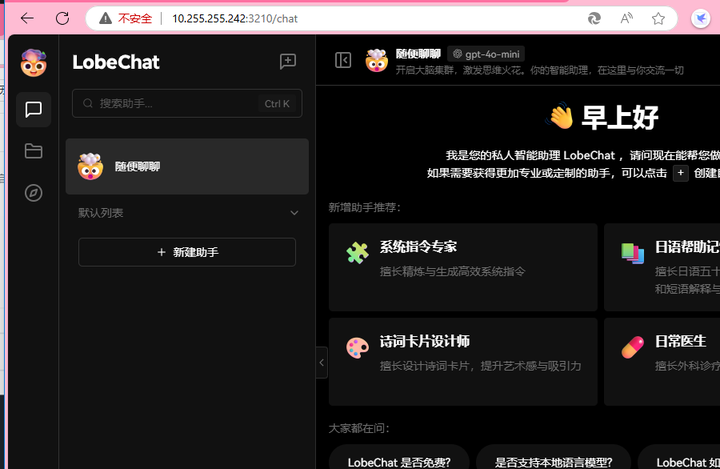Image resolution: width=720 pixels, height=469 pixels.
Task: Click the 默认列表 group label
Action: (101, 213)
